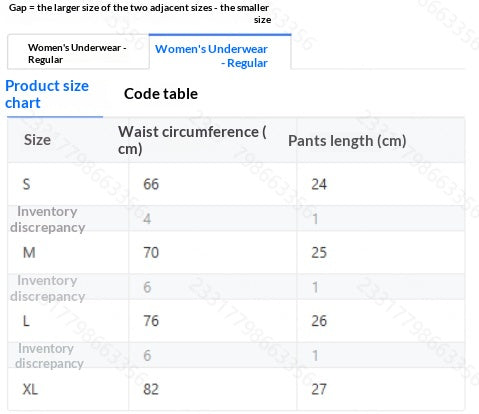Viewport: 479px width, 414px height.
Task: Click the Size column header
Action: (37, 140)
